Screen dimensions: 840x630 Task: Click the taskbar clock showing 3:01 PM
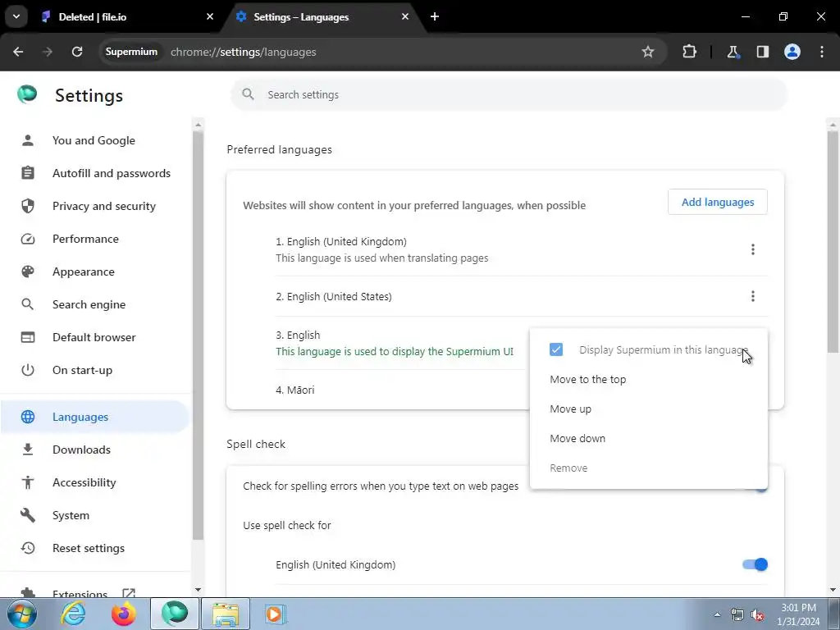[798, 614]
